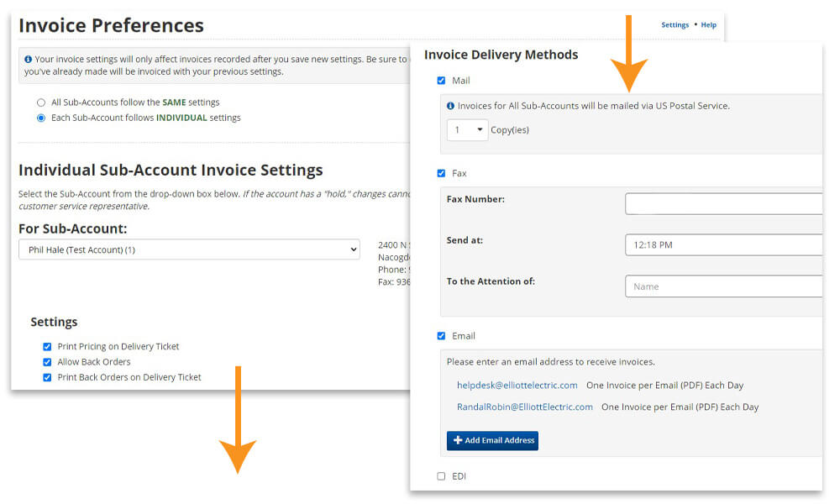Click the Send at label
This screenshot has width=840, height=504.
pos(465,240)
